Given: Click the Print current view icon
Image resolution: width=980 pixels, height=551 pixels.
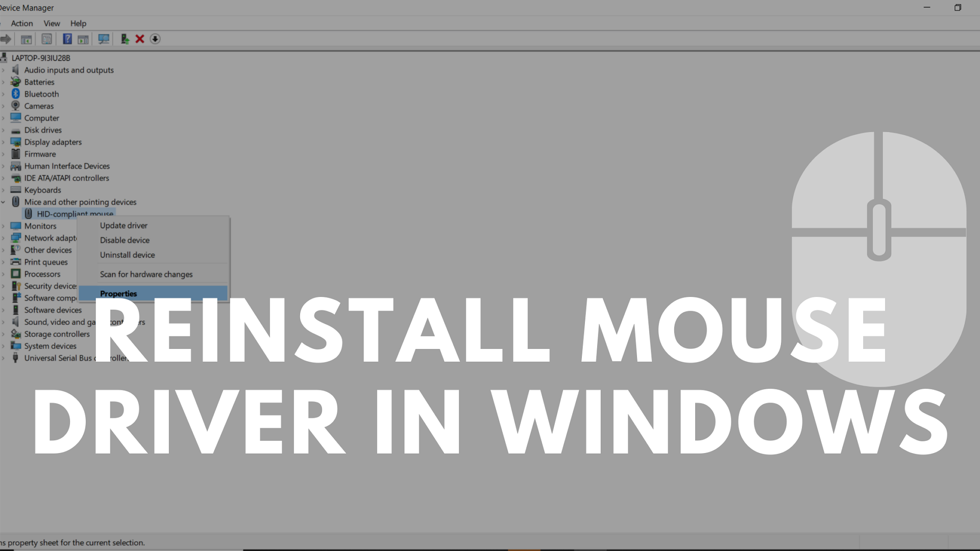Looking at the screenshot, I should tap(46, 38).
